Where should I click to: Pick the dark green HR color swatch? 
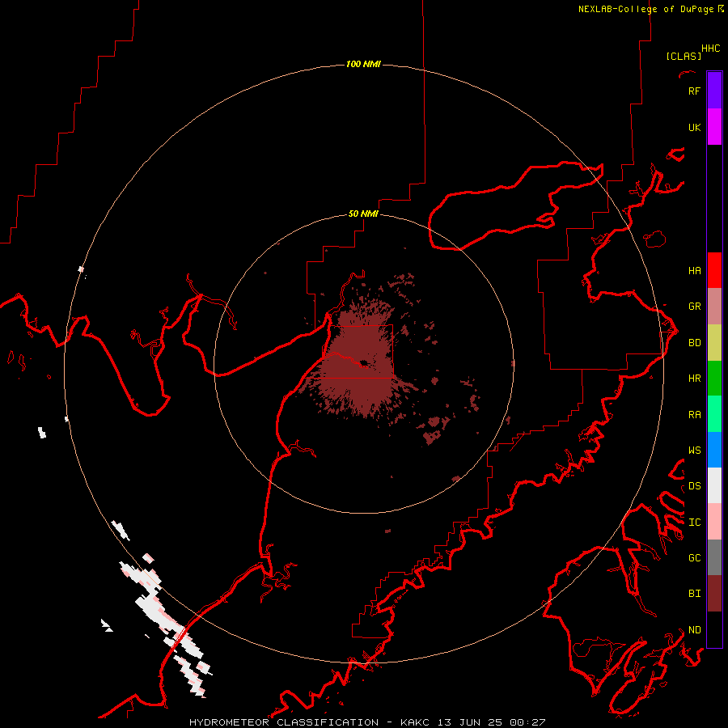pos(714,379)
